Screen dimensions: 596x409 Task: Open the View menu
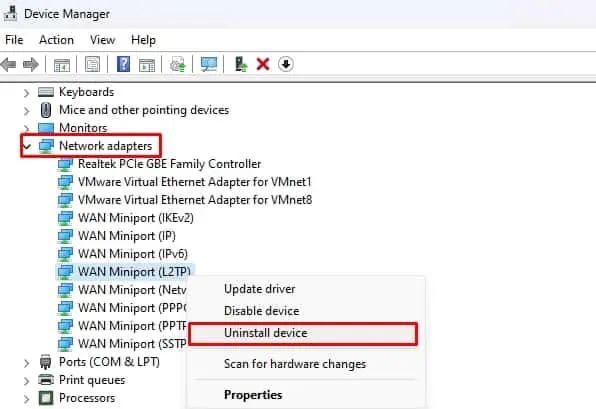tap(102, 40)
